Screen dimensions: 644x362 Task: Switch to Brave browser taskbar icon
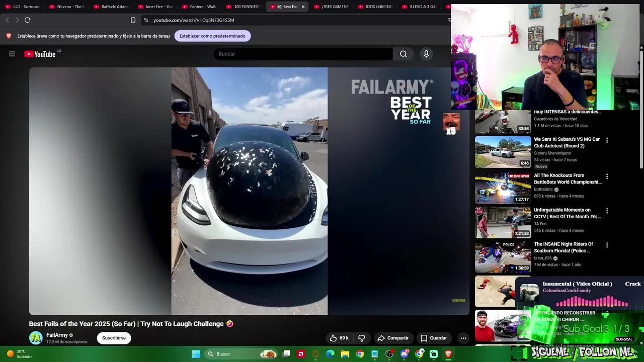tap(448, 354)
